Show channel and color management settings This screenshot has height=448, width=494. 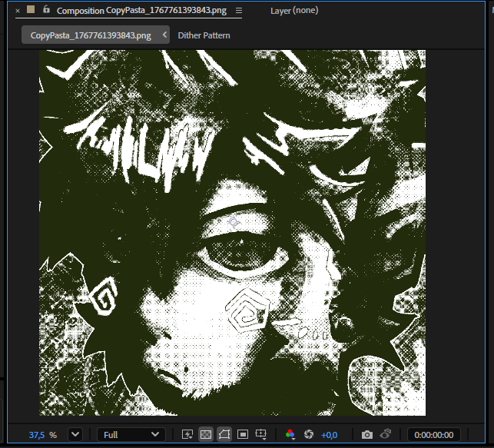click(x=290, y=434)
